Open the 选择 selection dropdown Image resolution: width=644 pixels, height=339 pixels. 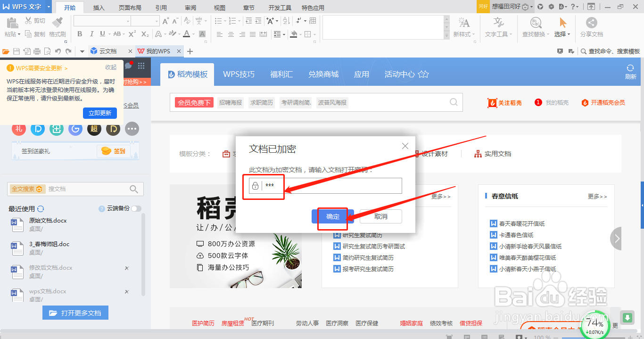[561, 34]
